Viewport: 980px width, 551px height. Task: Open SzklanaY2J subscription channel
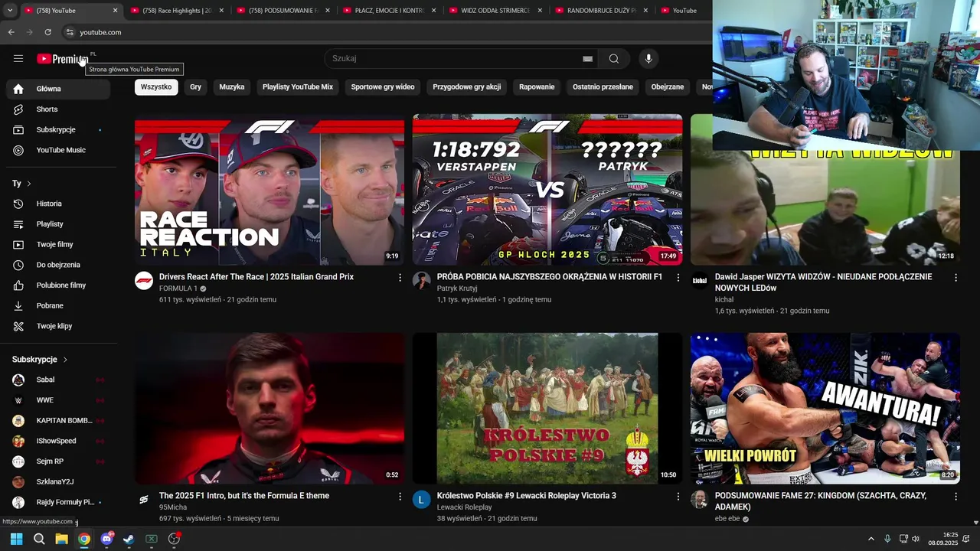click(x=58, y=482)
